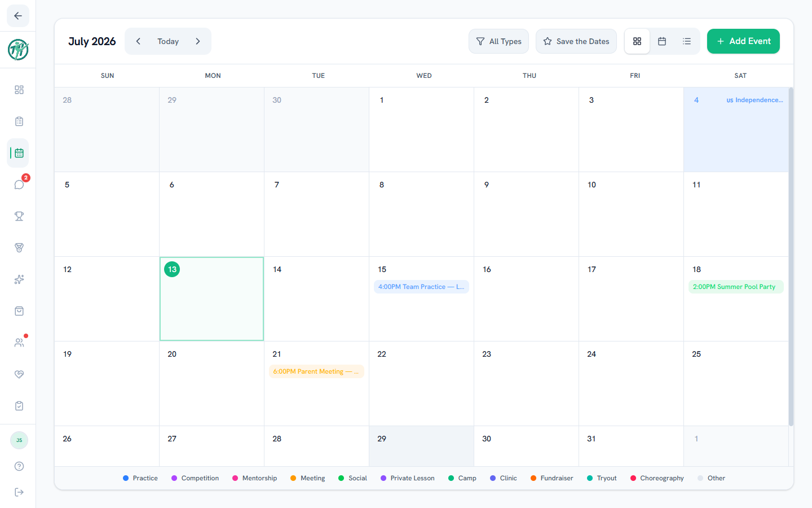Viewport: 812px width, 508px height.
Task: Select the date number 29 in last row
Action: tap(382, 439)
